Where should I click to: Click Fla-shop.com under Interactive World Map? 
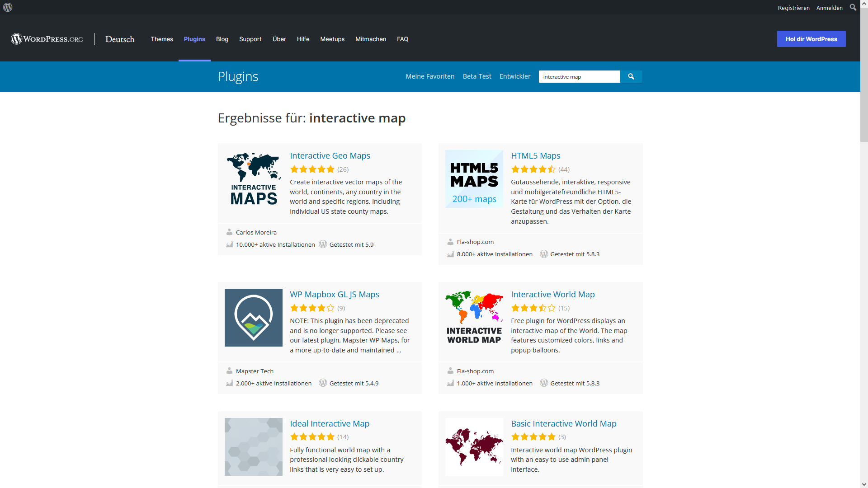click(475, 371)
